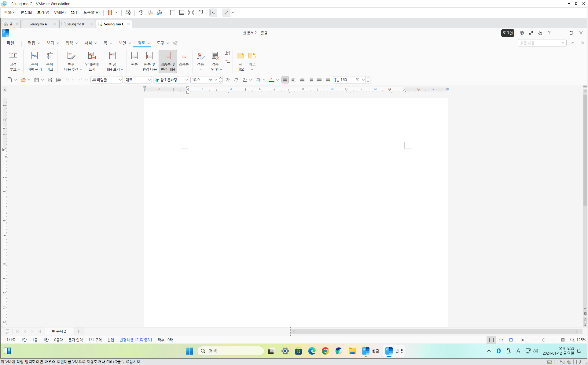Expand the 바탕글 style dropdown

click(x=120, y=80)
